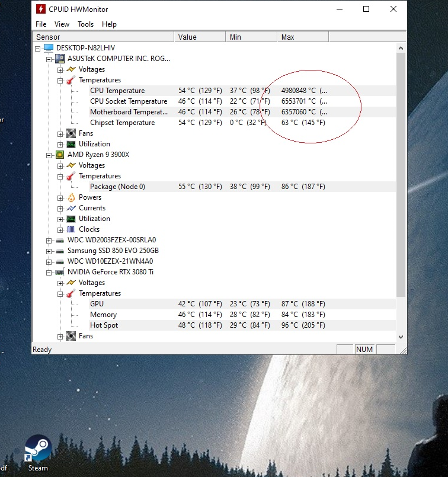The height and width of the screenshot is (477, 448).
Task: Select the CPU Socket Temperature row
Action: 242,101
